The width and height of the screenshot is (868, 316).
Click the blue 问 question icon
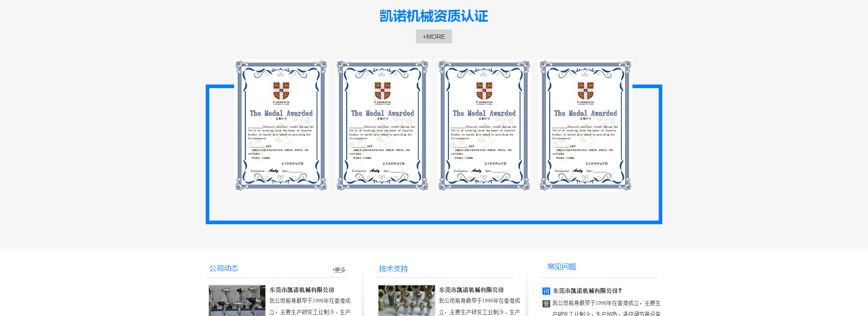pos(546,291)
